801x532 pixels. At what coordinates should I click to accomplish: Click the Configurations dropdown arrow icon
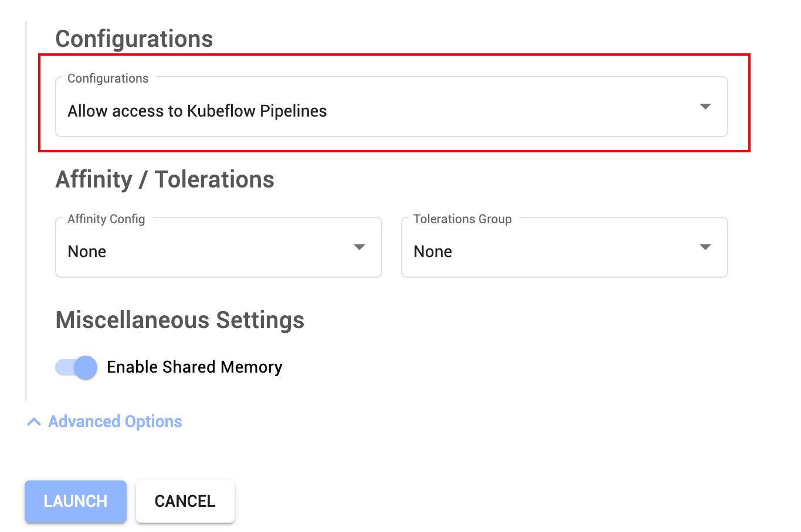pos(705,107)
